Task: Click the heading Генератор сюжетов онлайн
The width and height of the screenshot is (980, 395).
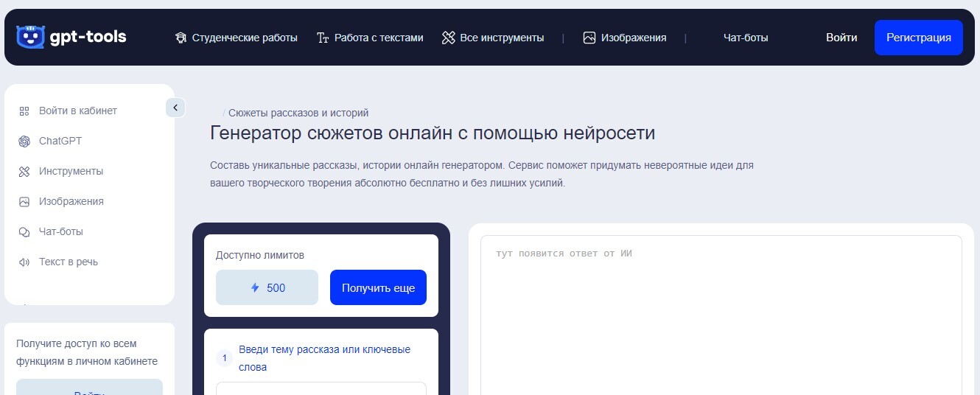Action: [x=433, y=133]
